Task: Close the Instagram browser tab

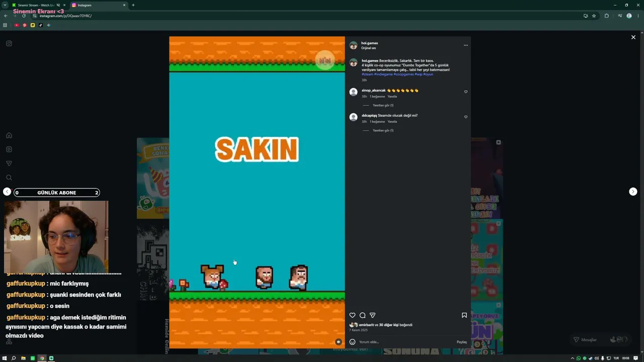Action: [x=124, y=5]
